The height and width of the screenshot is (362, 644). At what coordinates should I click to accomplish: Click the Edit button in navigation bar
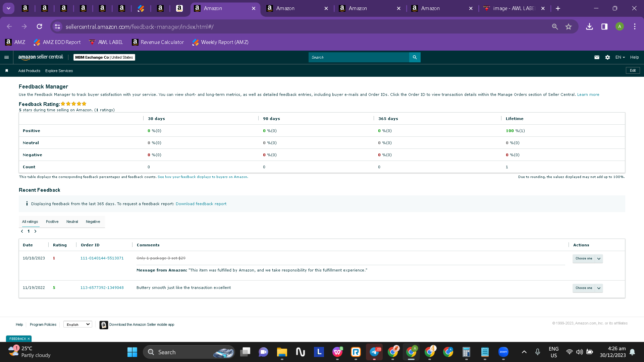[633, 70]
